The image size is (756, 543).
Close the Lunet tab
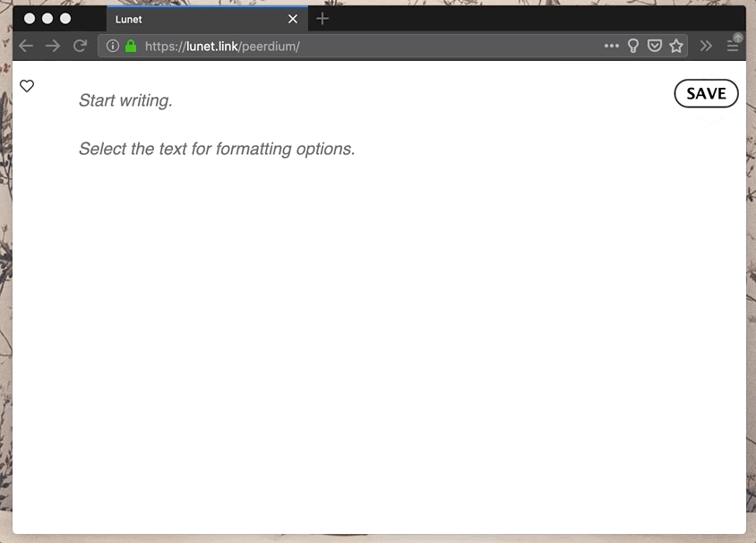293,19
